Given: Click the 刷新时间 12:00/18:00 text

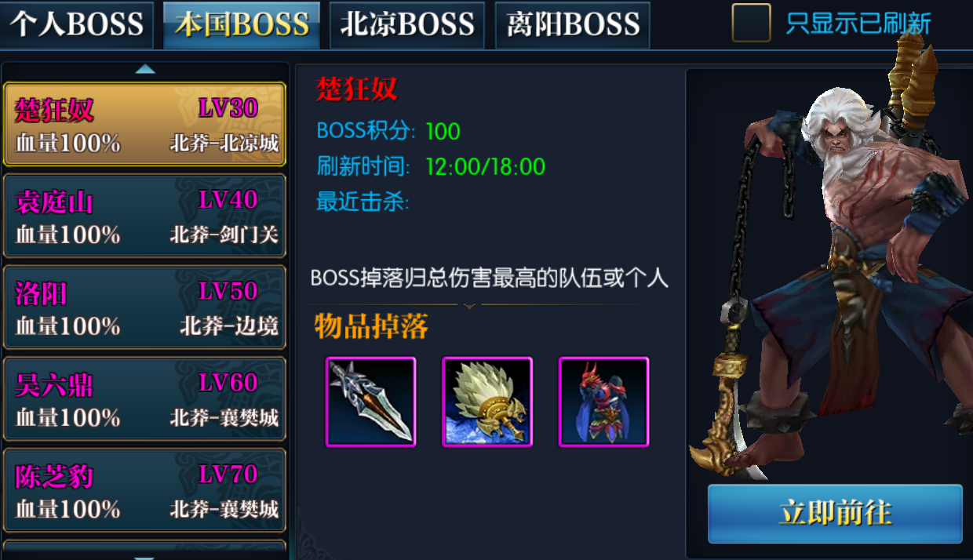Looking at the screenshot, I should (x=431, y=166).
